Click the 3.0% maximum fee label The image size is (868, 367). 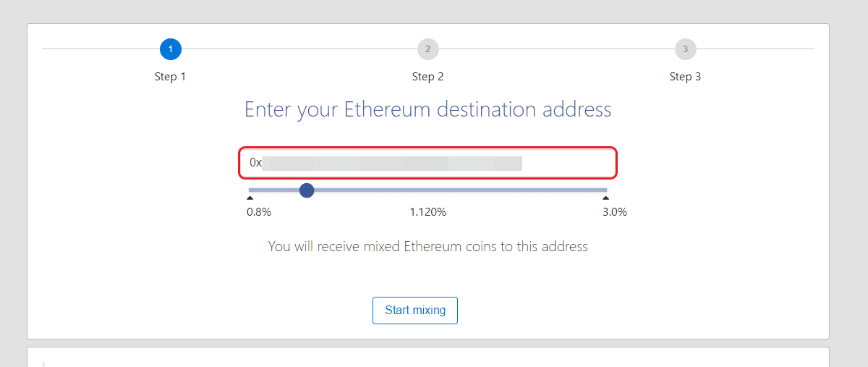(615, 212)
